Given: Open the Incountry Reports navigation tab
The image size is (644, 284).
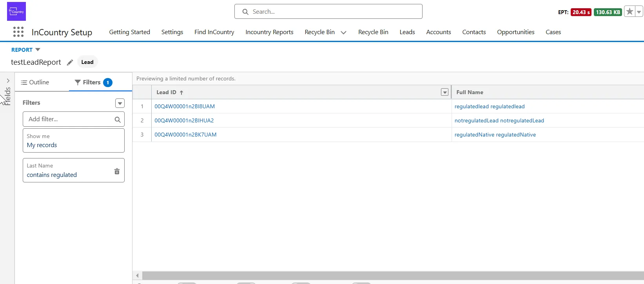Looking at the screenshot, I should tap(269, 32).
